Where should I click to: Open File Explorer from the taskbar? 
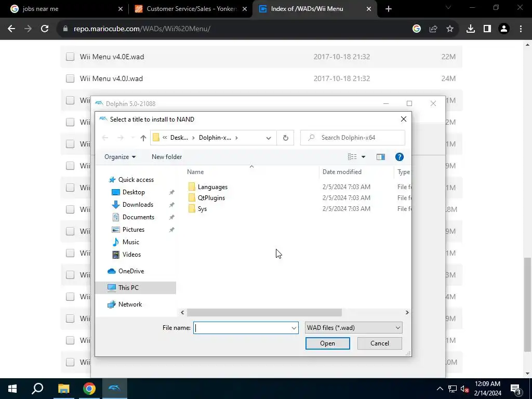click(63, 389)
